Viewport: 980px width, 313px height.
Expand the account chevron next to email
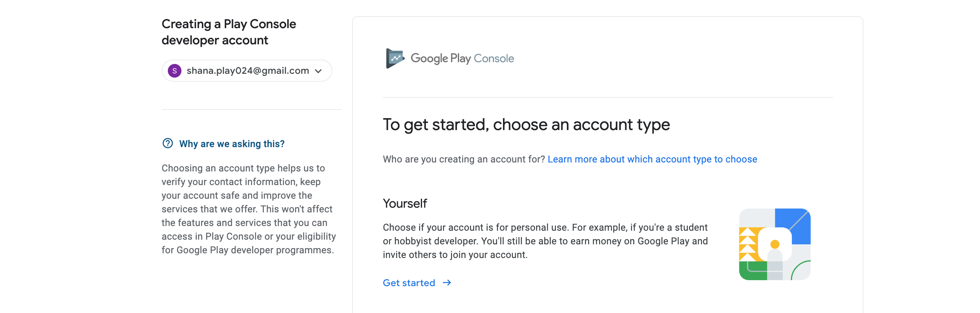(x=318, y=71)
